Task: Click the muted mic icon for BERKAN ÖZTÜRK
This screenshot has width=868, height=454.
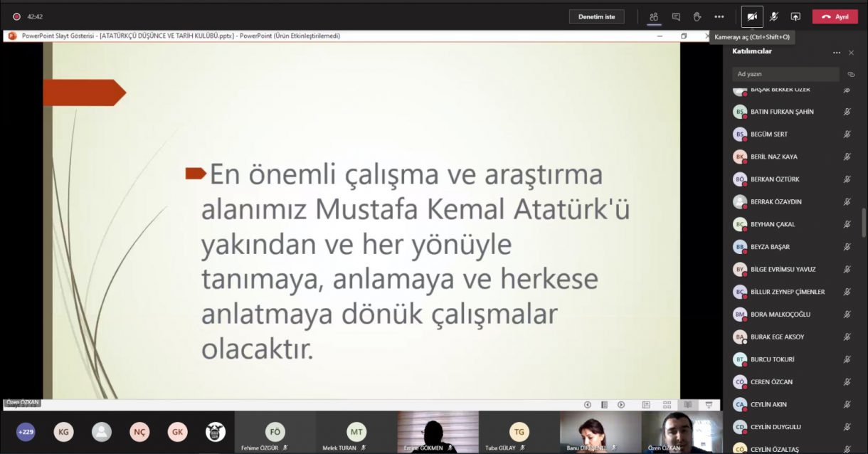Action: coord(847,179)
